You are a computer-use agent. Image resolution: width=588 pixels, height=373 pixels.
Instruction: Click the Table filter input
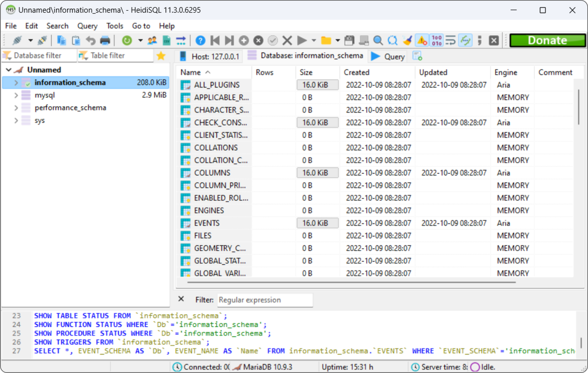(115, 56)
